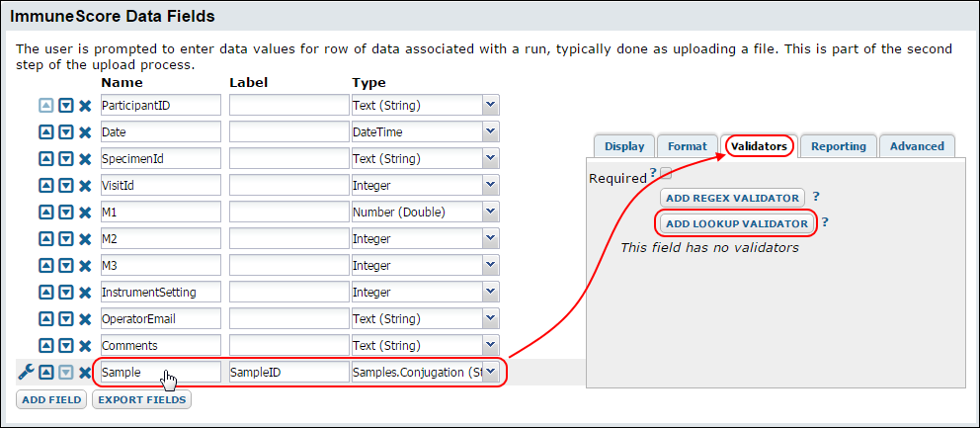Move the Date field down
This screenshot has width=980, height=428.
(x=66, y=132)
